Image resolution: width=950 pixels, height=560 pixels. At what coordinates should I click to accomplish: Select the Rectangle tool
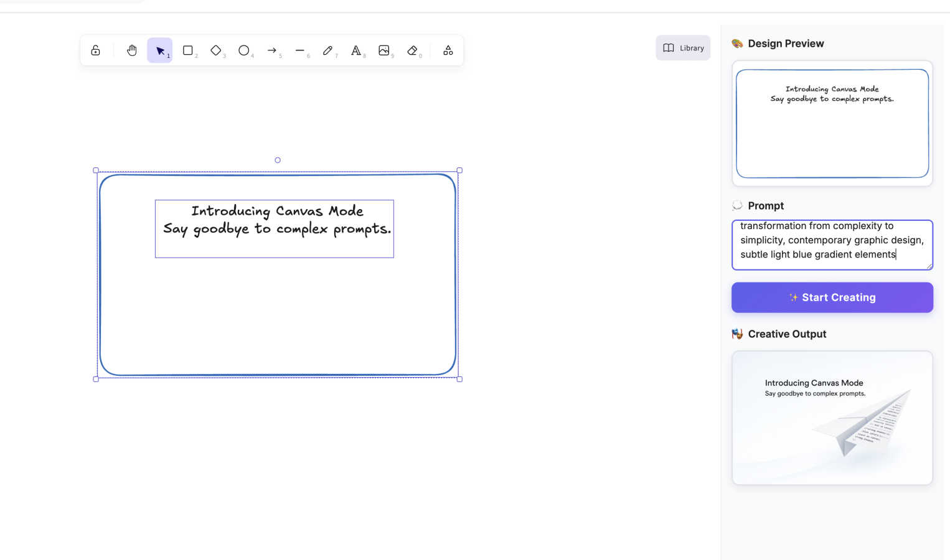(188, 50)
